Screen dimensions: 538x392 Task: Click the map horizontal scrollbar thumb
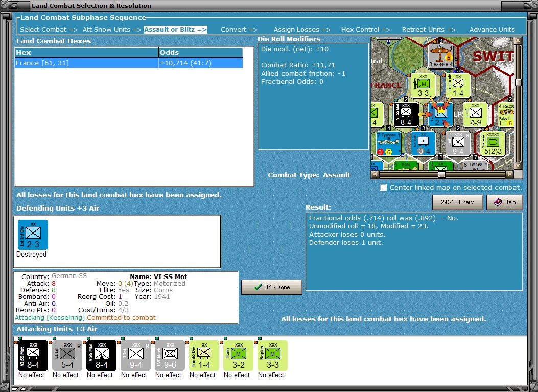pyautogui.click(x=441, y=175)
